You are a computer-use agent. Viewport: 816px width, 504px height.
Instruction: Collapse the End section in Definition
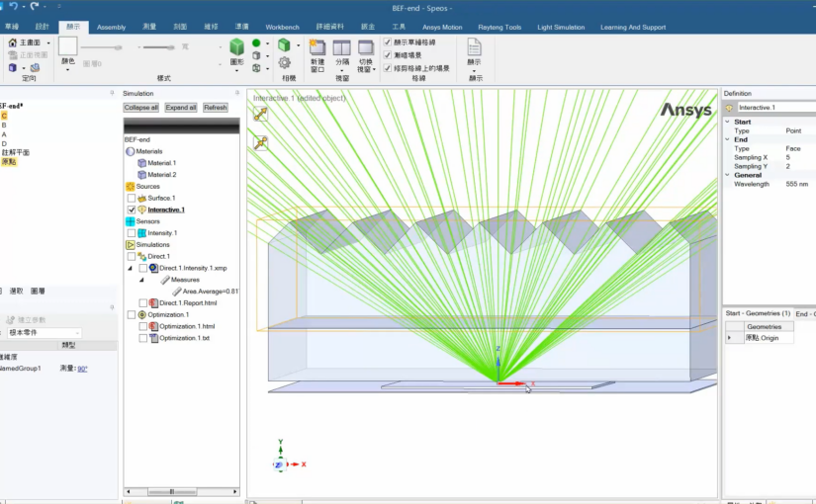[x=728, y=139]
